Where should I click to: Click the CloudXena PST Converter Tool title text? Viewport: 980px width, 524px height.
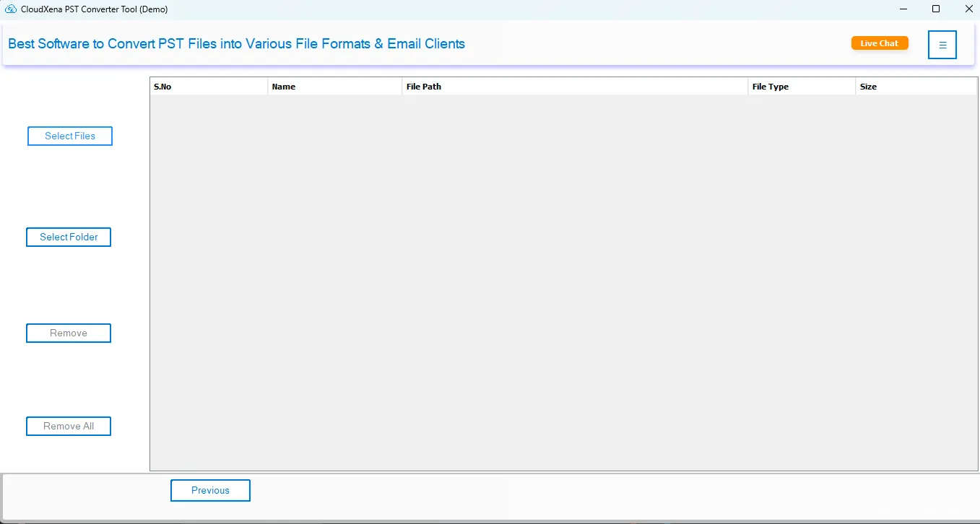pos(94,9)
